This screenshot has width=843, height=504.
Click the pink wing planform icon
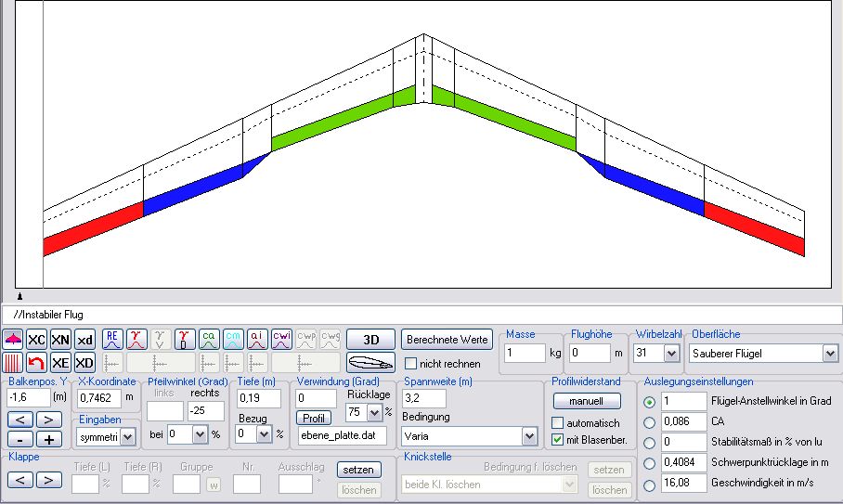[x=13, y=339]
